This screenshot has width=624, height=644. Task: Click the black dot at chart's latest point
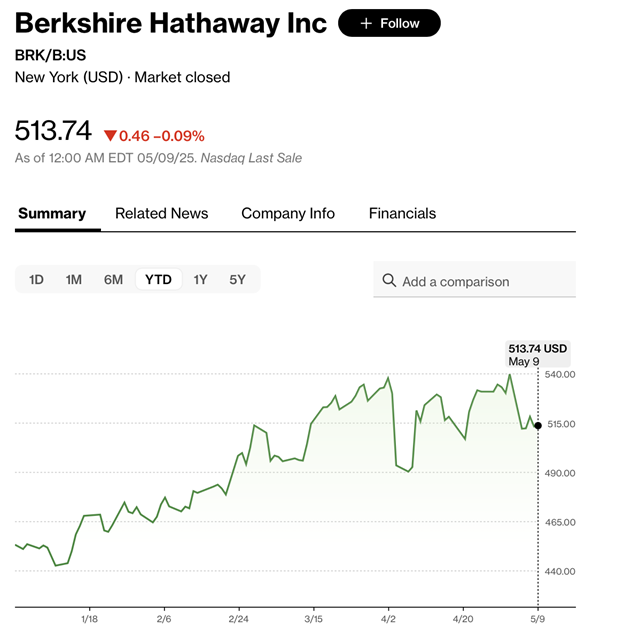point(538,425)
